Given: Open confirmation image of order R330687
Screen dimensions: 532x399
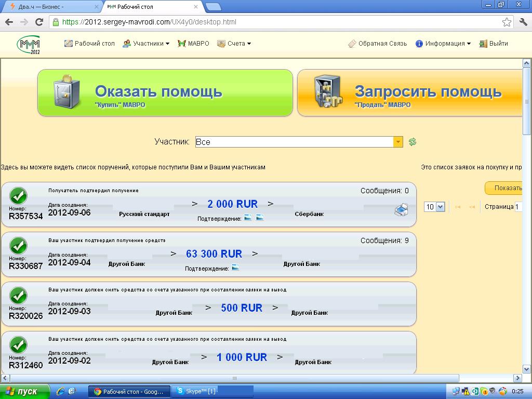Looking at the screenshot, I should click(x=235, y=268).
